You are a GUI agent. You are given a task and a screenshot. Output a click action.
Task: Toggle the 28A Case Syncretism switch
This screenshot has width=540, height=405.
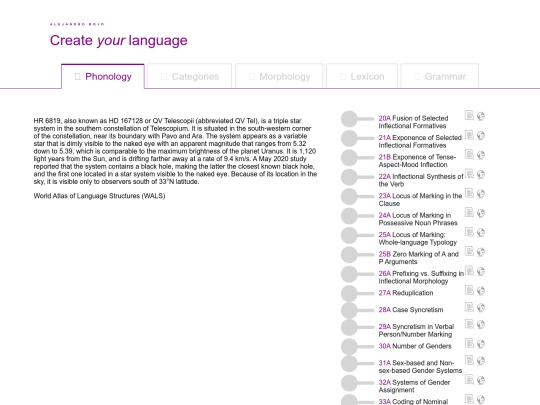357,310
